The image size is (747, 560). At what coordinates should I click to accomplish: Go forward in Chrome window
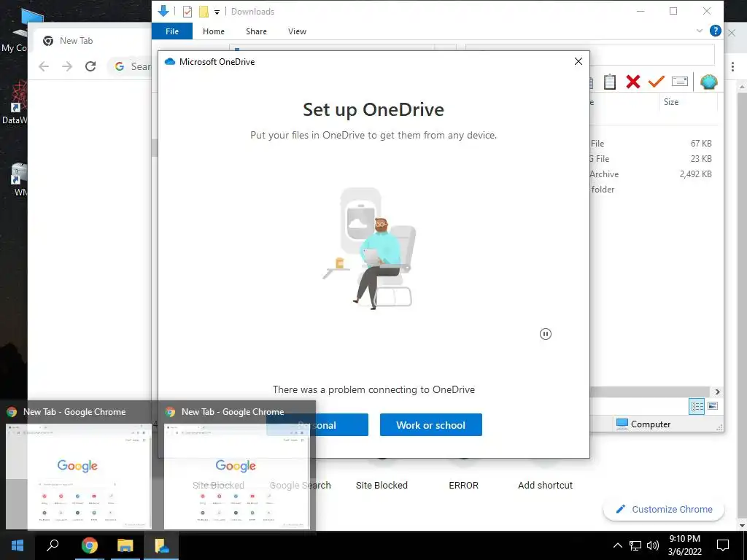[x=67, y=66]
